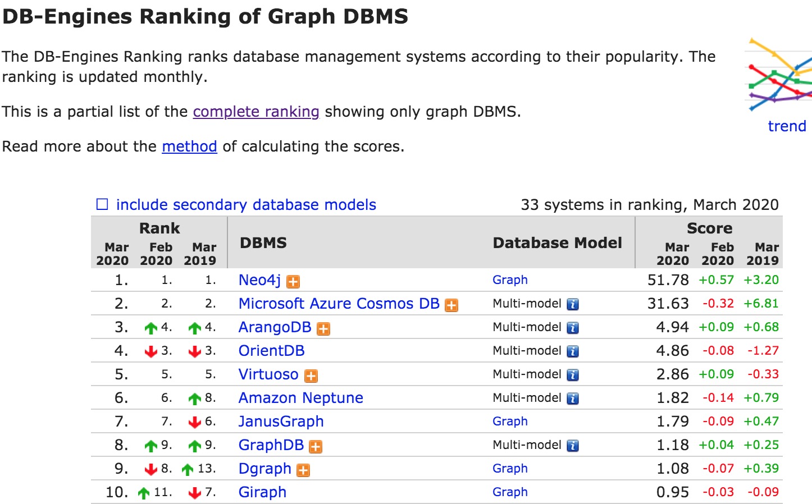Click the Graph model link in Dgraph row
Screen dimensions: 812x504
(x=510, y=469)
